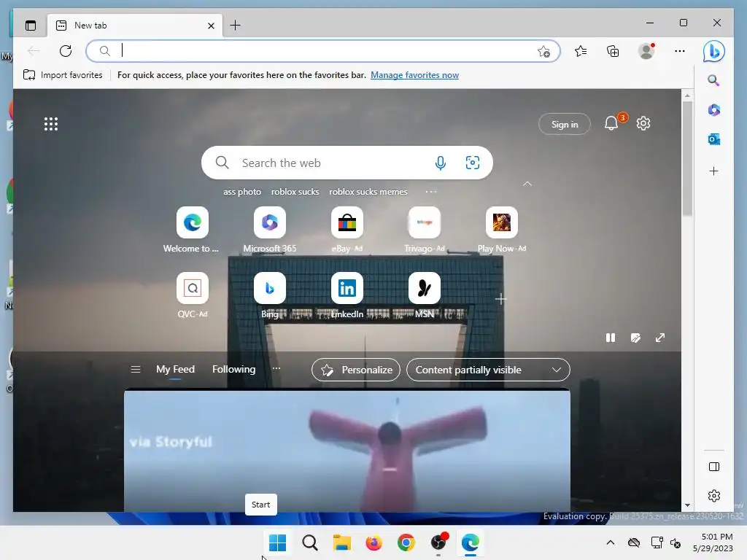
Task: Close the New tab tab
Action: click(x=211, y=26)
